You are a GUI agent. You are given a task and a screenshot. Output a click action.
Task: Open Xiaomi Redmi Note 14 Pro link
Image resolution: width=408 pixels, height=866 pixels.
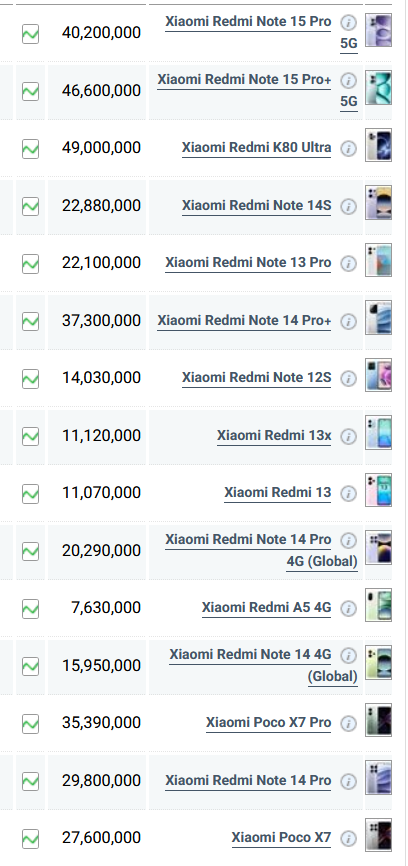pyautogui.click(x=248, y=780)
